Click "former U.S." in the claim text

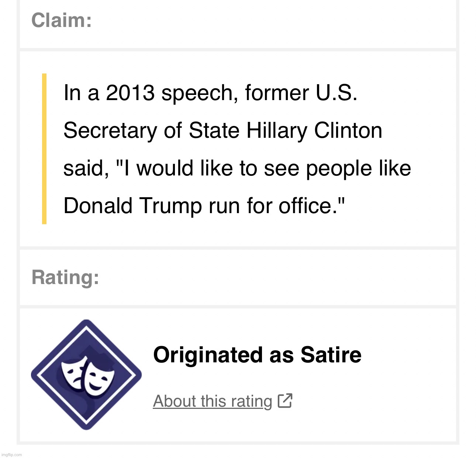pyautogui.click(x=301, y=93)
